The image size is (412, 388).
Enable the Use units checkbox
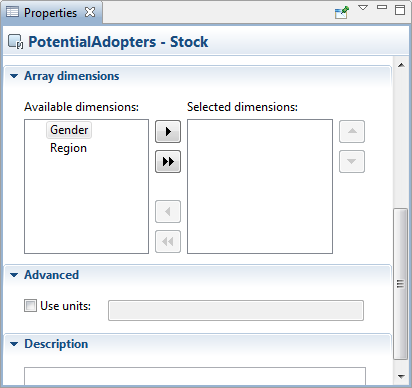tap(30, 306)
